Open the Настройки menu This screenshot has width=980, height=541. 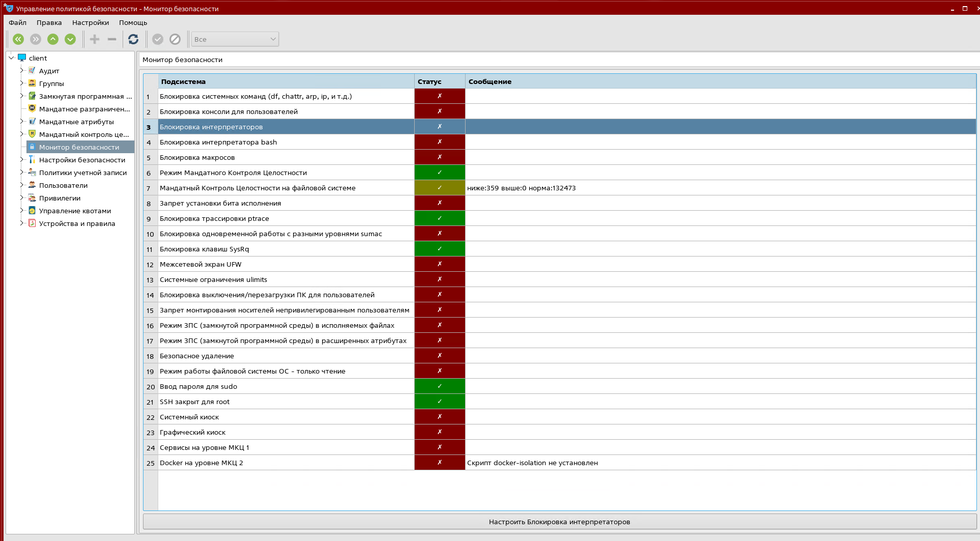pyautogui.click(x=91, y=22)
